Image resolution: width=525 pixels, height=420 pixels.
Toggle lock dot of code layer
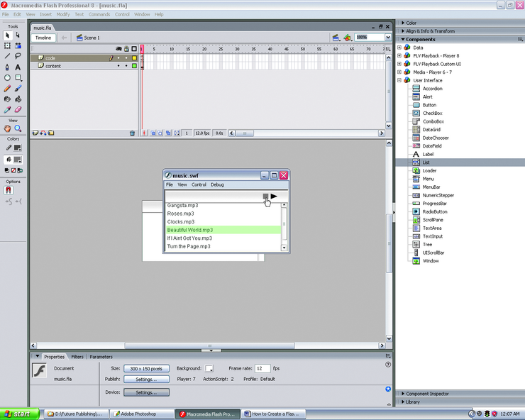(126, 58)
